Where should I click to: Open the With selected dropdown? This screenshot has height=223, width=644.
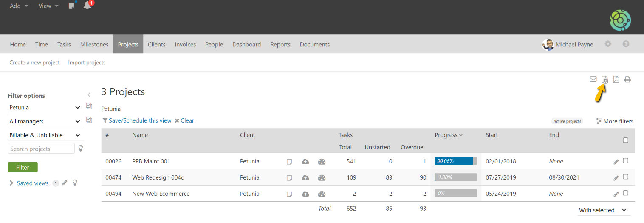603,210
